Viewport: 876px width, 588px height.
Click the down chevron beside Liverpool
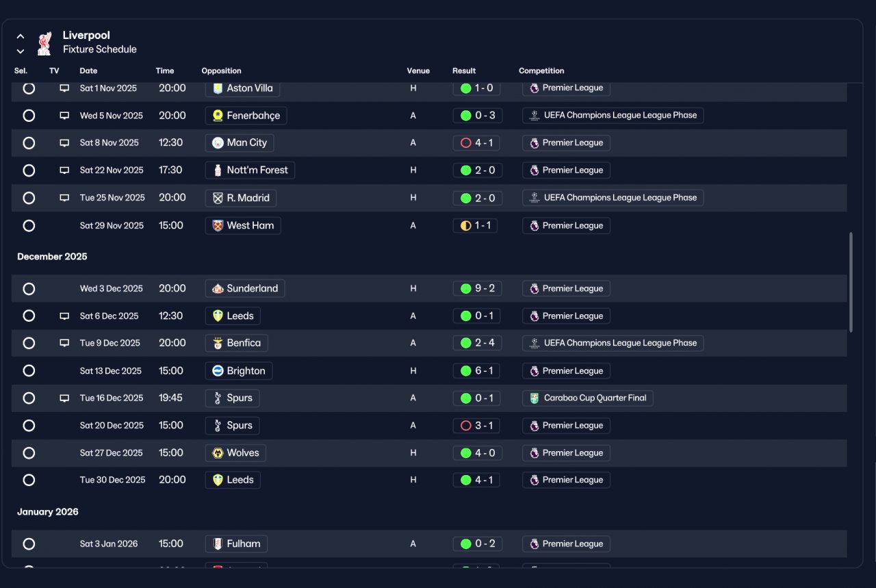(x=21, y=51)
